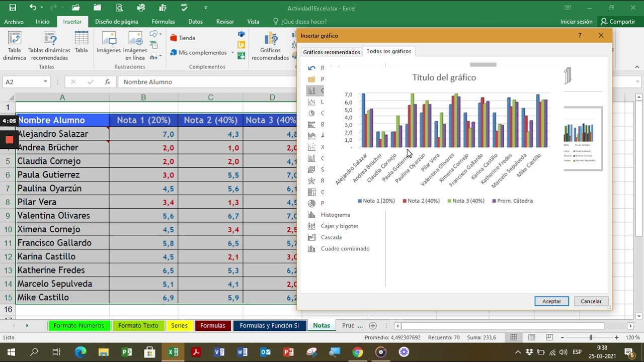Insert a Tabla dinámica (pivot table)
The height and width of the screenshot is (362, 644).
tap(14, 46)
